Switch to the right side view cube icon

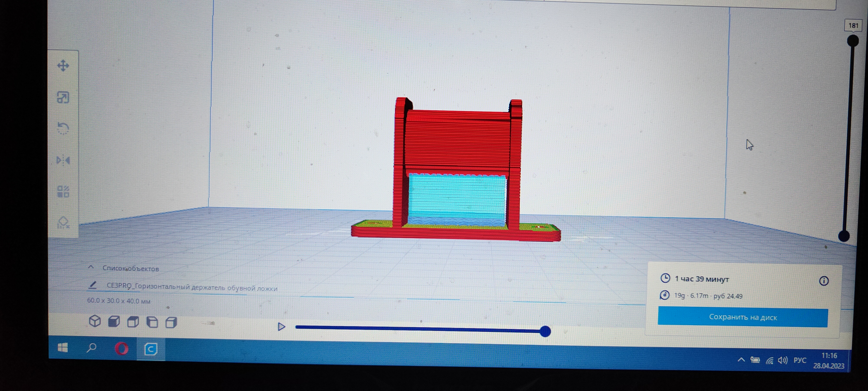pos(171,323)
